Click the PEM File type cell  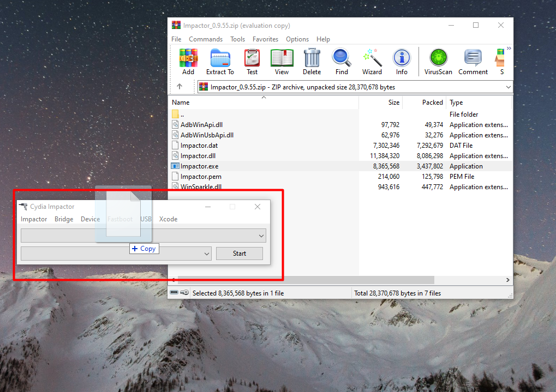click(462, 177)
